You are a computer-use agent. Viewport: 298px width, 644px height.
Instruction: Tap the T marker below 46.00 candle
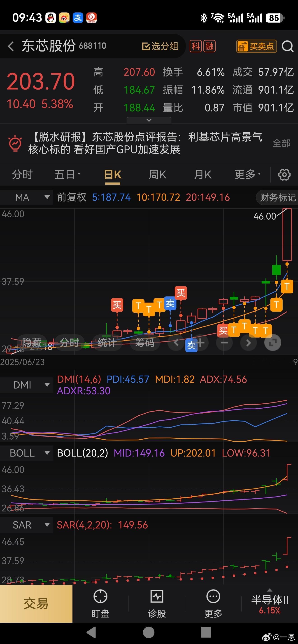287,286
